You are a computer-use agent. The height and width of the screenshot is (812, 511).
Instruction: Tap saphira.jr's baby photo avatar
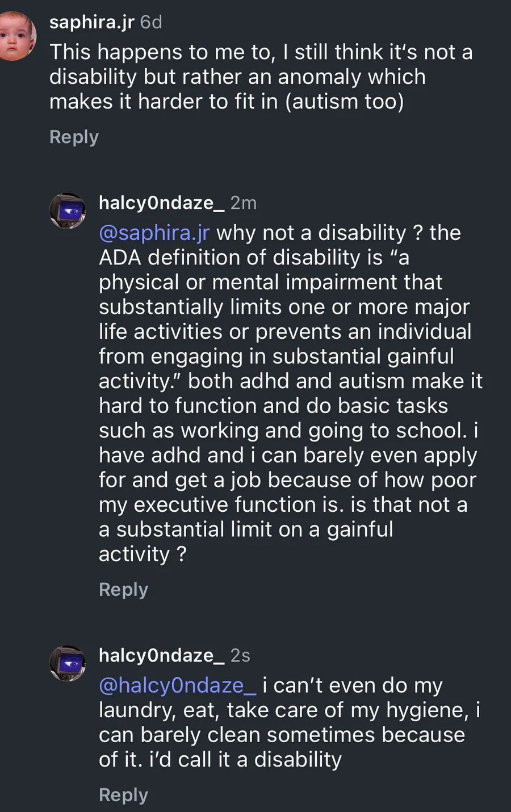tap(17, 35)
